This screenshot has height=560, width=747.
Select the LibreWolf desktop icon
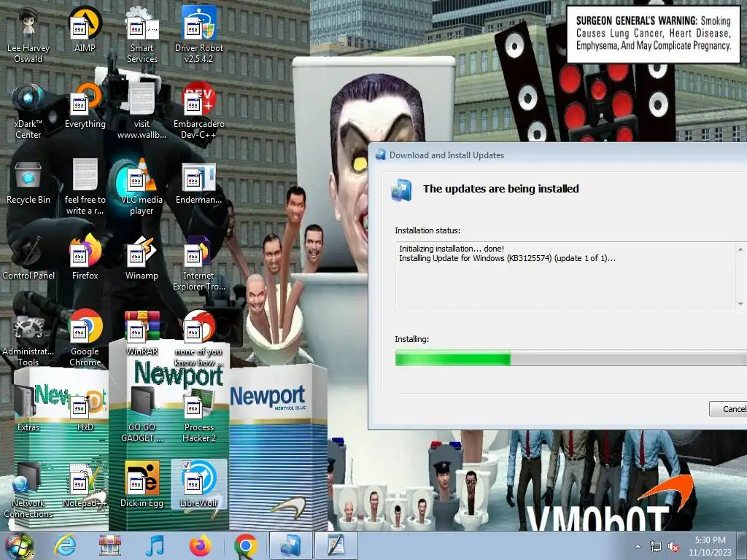(x=198, y=485)
